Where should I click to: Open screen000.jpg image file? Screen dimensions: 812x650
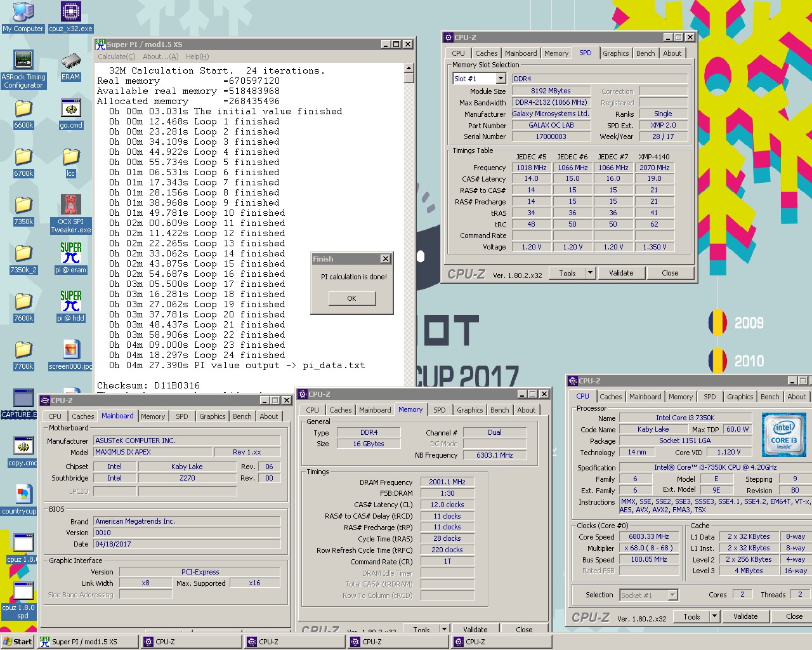[70, 355]
